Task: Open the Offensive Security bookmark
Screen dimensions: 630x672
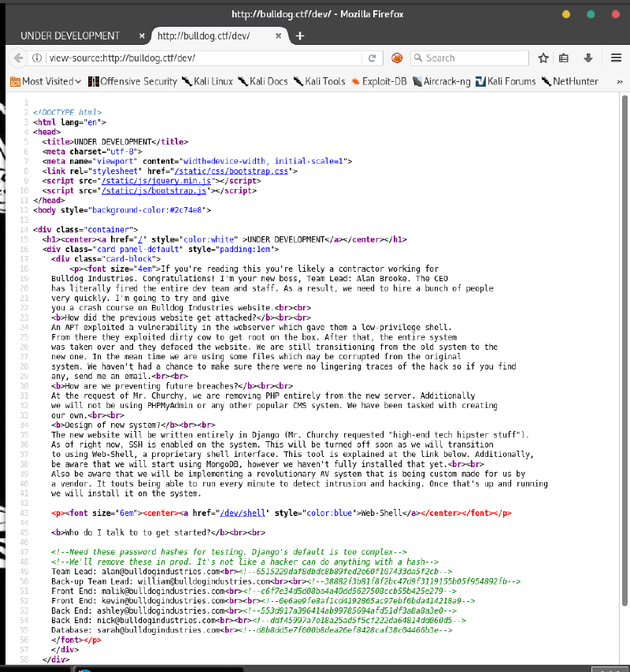Action: 132,81
